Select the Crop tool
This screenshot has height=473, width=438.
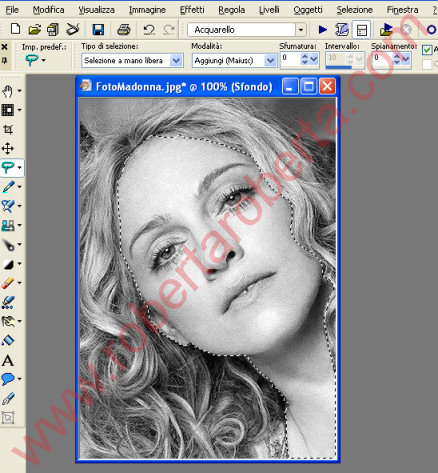pyautogui.click(x=8, y=129)
